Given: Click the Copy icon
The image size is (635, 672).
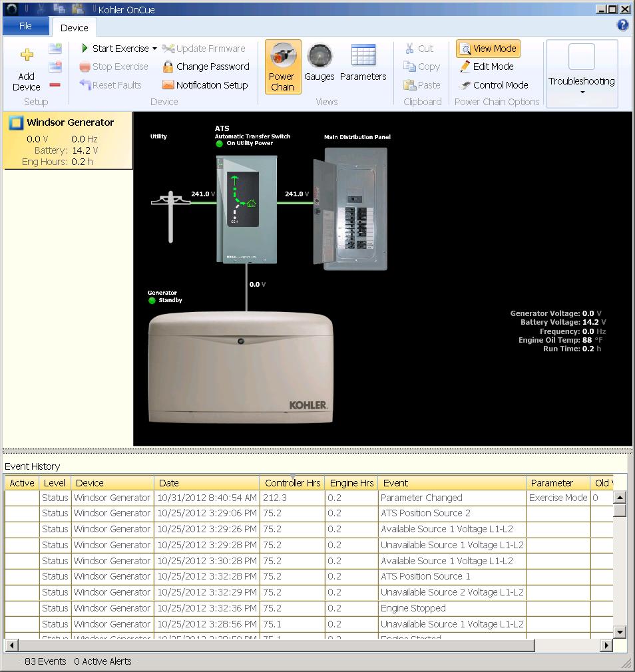Looking at the screenshot, I should click(409, 67).
